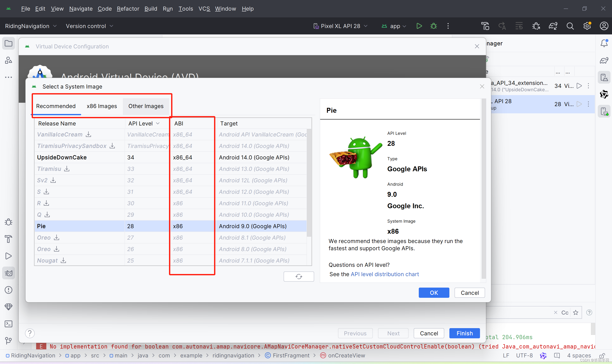Download the Tiramisu system image
Image resolution: width=612 pixels, height=364 pixels.
67,169
